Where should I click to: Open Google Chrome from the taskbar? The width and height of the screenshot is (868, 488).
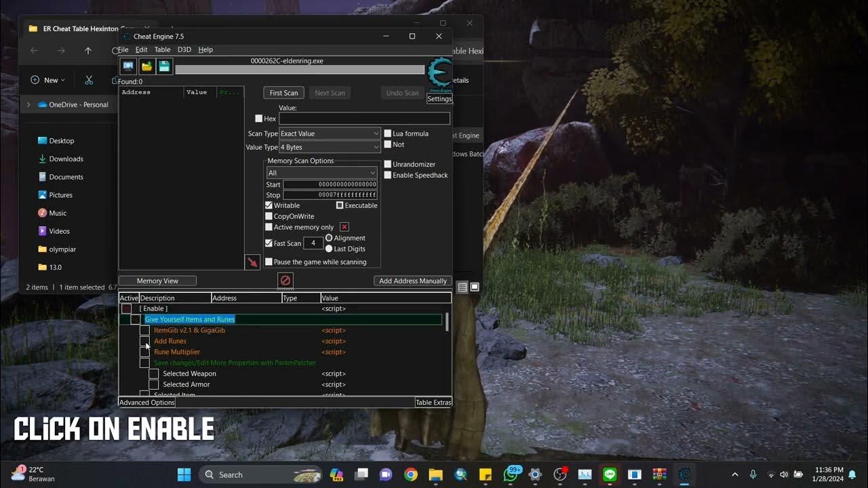click(x=411, y=474)
